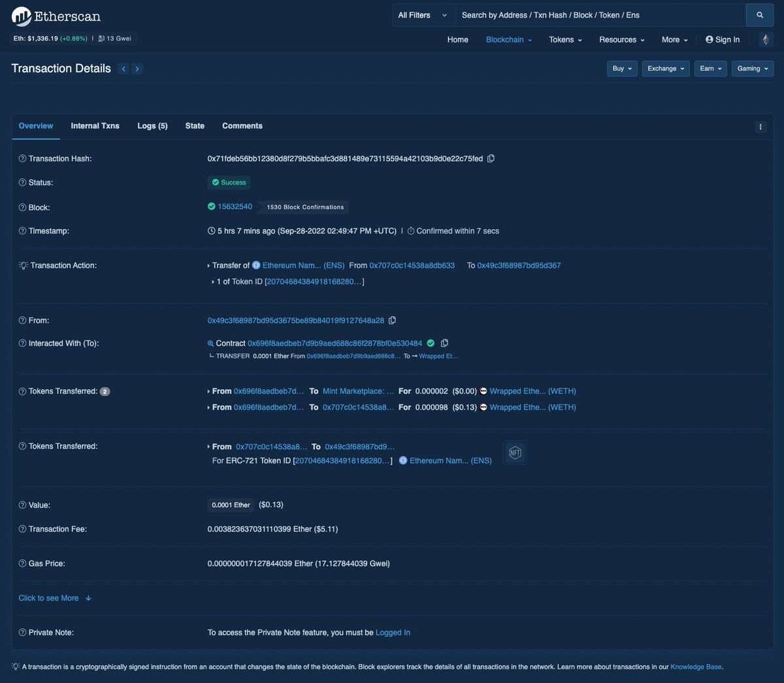Click the search magnifier button
The image size is (784, 683).
[759, 14]
